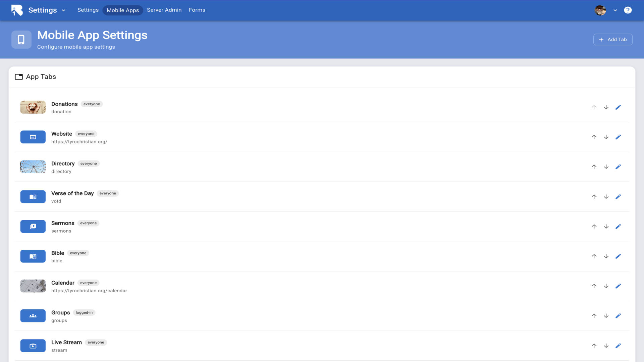
Task: Select the Settings navigation tab
Action: click(88, 10)
